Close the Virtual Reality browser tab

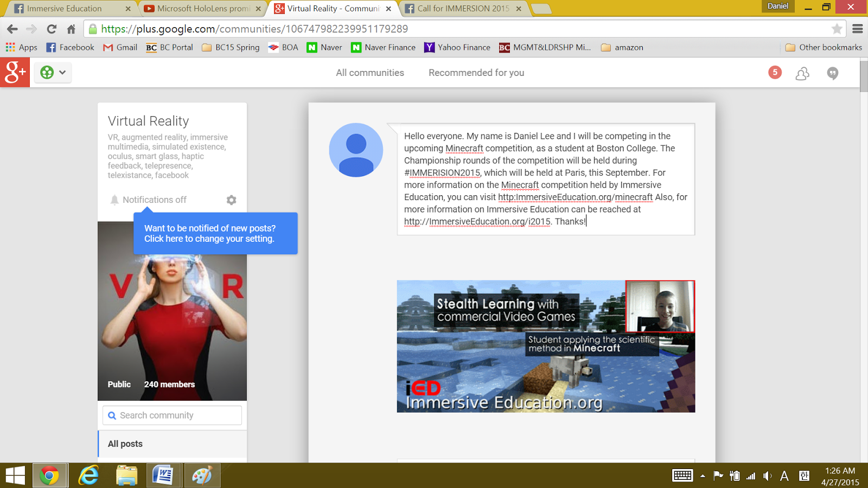(388, 9)
